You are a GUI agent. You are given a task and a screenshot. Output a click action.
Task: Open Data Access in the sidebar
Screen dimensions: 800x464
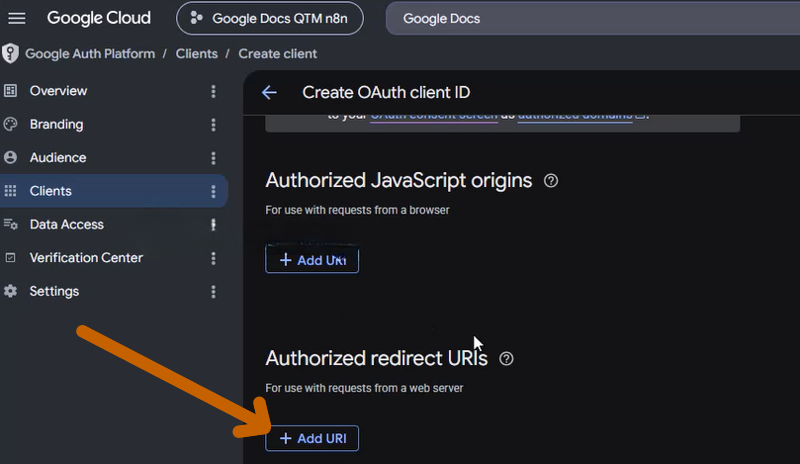(x=66, y=225)
